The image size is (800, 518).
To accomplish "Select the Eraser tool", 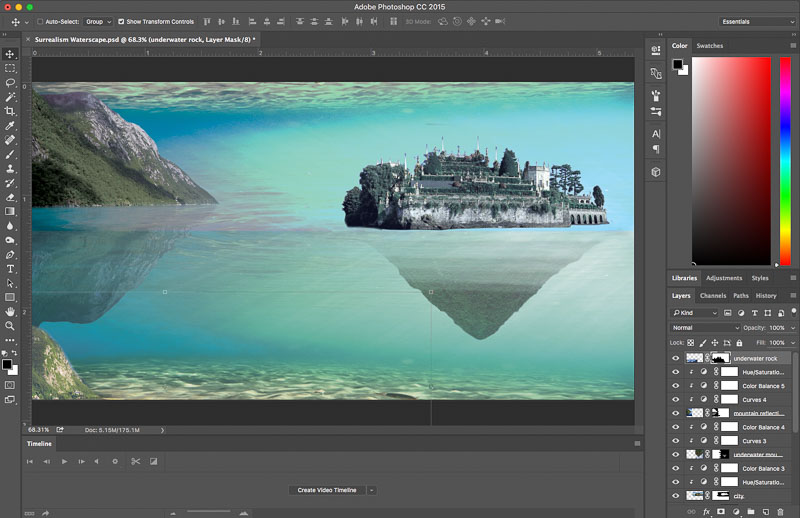I will coord(10,197).
